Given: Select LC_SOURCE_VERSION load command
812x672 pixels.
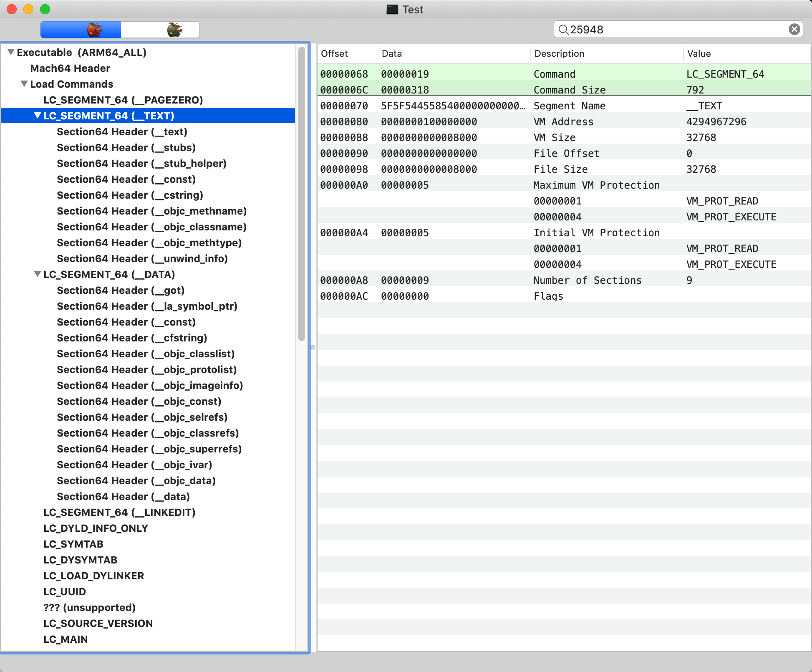Looking at the screenshot, I should click(x=98, y=623).
